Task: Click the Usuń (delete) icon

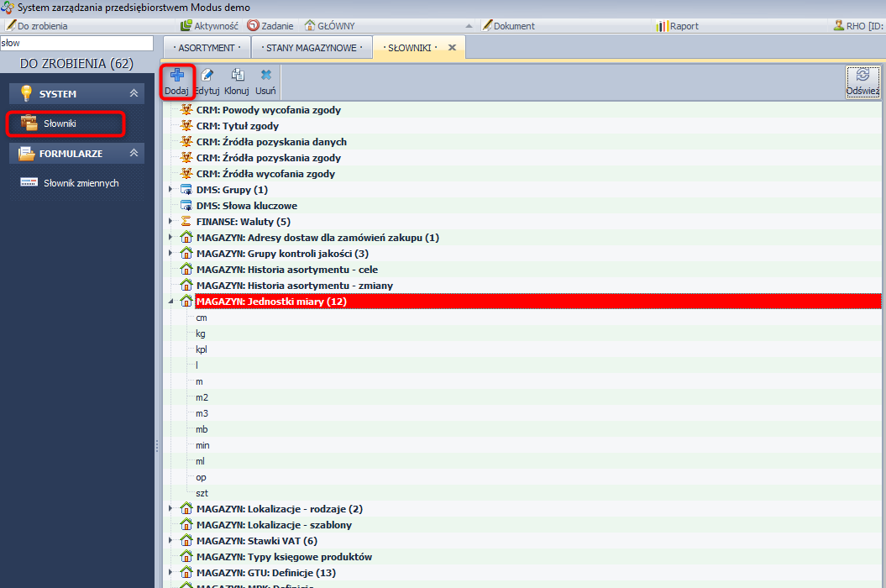Action: pyautogui.click(x=265, y=76)
